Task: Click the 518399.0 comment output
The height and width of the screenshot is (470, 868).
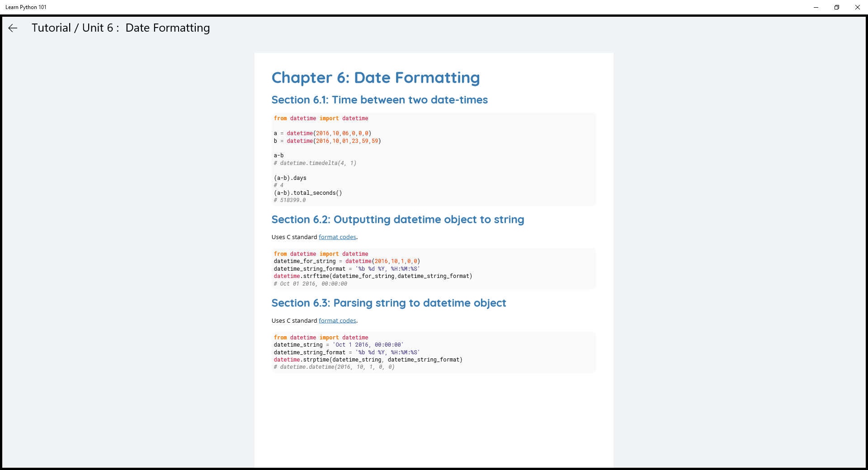Action: (290, 200)
